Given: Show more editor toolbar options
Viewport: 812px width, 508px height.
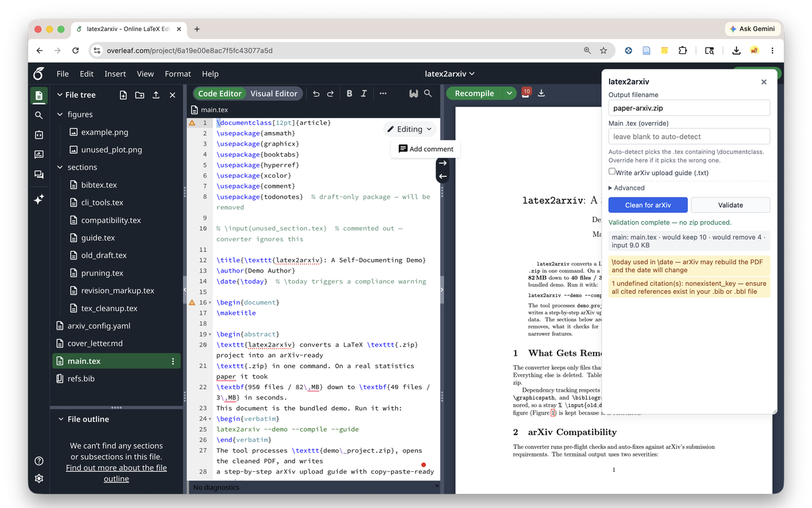Looking at the screenshot, I should pos(383,93).
